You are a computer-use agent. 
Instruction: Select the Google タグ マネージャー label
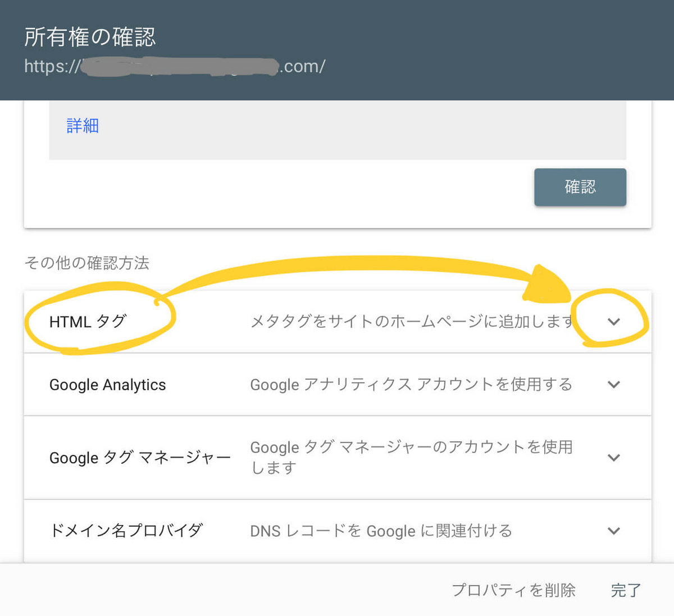pyautogui.click(x=140, y=458)
